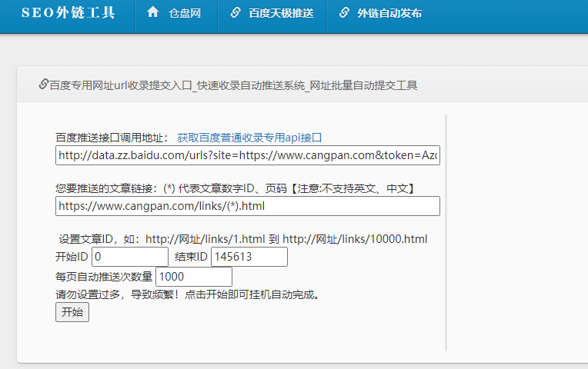Viewport: 588px width, 369px height.
Task: Click the label 百度推送接口调用地址
Action: [x=112, y=138]
